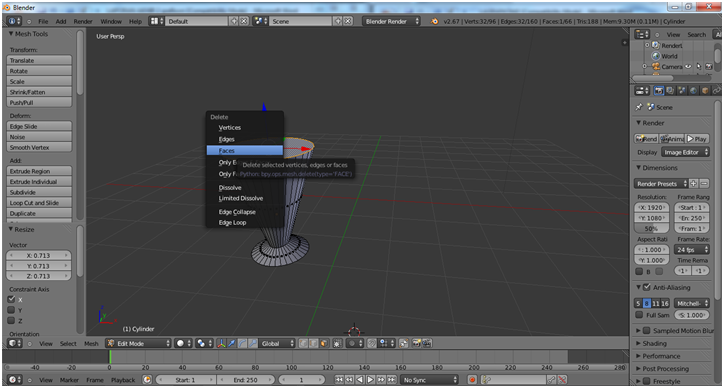The image size is (722, 386).
Task: Click the rotate manipulator arc icon
Action: pyautogui.click(x=243, y=343)
